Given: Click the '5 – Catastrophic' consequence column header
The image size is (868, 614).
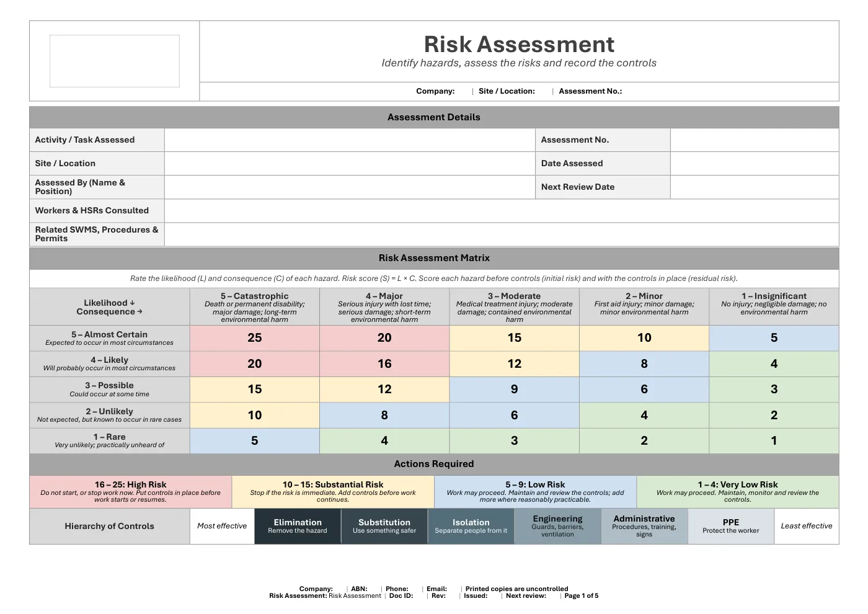Looking at the screenshot, I should tap(255, 307).
